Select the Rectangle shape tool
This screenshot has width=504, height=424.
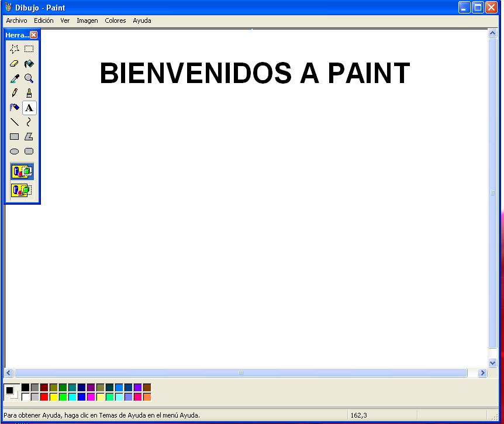(15, 136)
